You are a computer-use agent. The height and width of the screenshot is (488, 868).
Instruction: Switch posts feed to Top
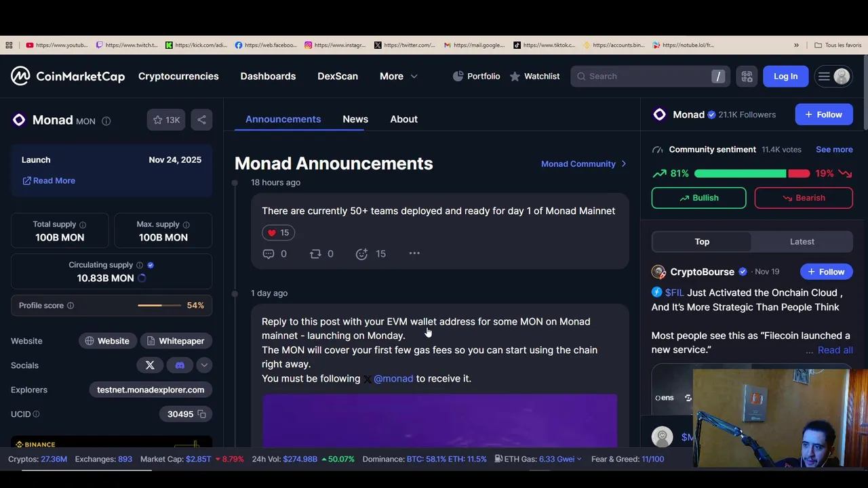point(702,242)
